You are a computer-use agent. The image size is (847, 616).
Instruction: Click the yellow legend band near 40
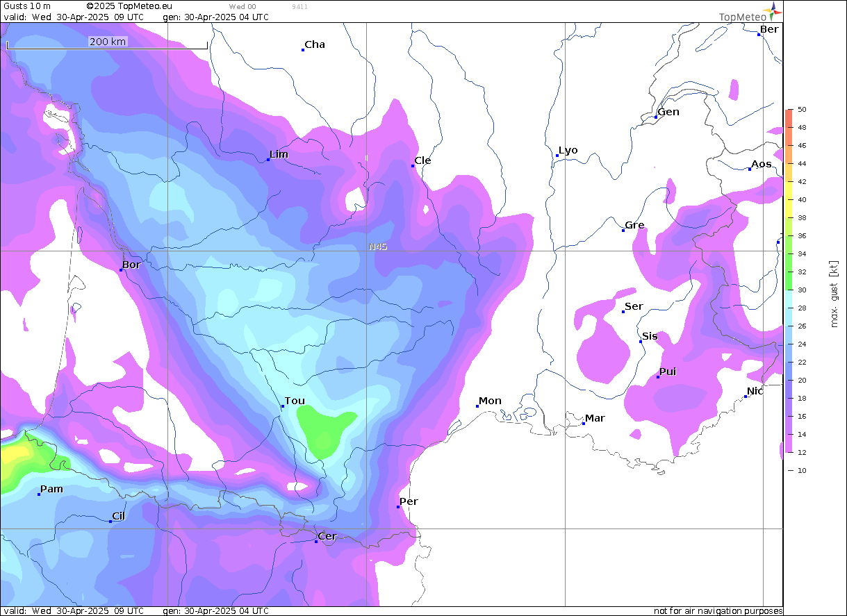point(789,200)
